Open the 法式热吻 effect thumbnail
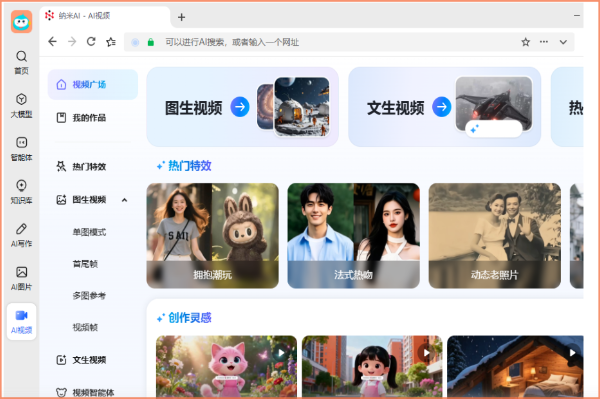Viewport: 600px width, 399px height. click(354, 236)
